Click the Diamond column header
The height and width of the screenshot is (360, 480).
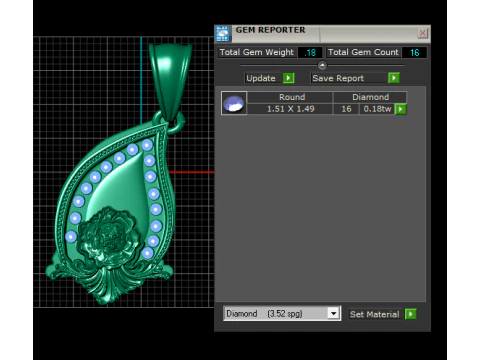(x=370, y=97)
